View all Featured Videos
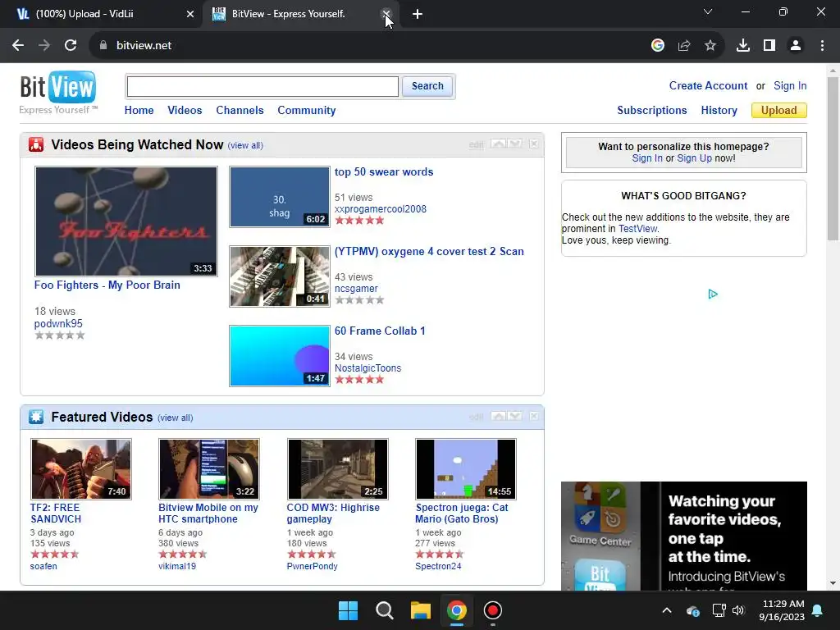Image resolution: width=840 pixels, height=630 pixels. click(x=176, y=418)
